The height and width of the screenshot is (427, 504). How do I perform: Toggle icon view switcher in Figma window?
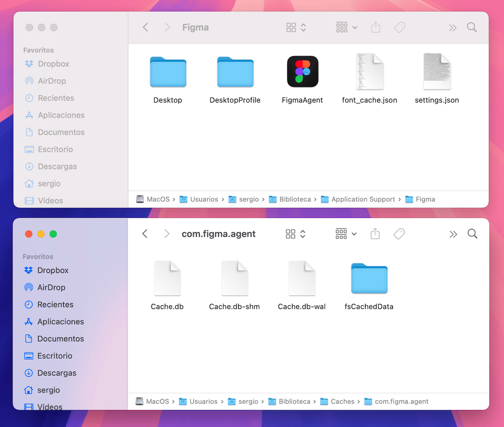pos(296,28)
